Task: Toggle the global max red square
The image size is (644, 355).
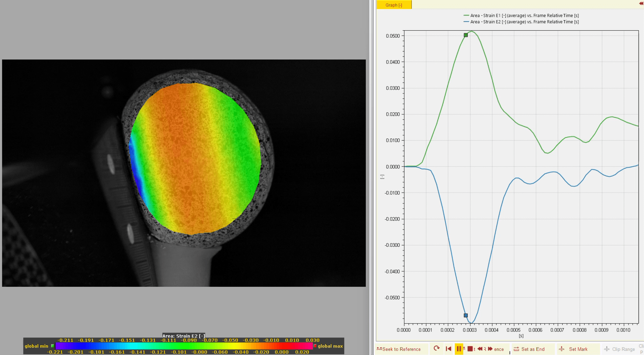Action: (x=315, y=346)
